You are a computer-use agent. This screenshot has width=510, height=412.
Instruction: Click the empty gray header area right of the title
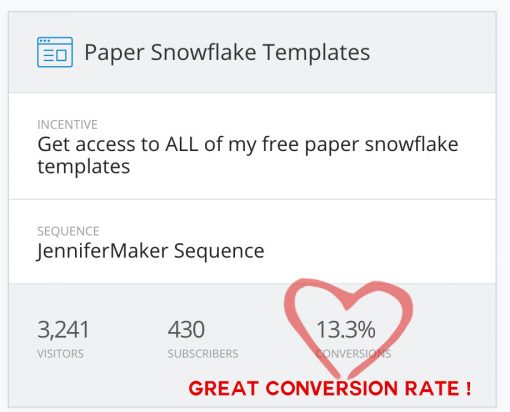pos(433,52)
